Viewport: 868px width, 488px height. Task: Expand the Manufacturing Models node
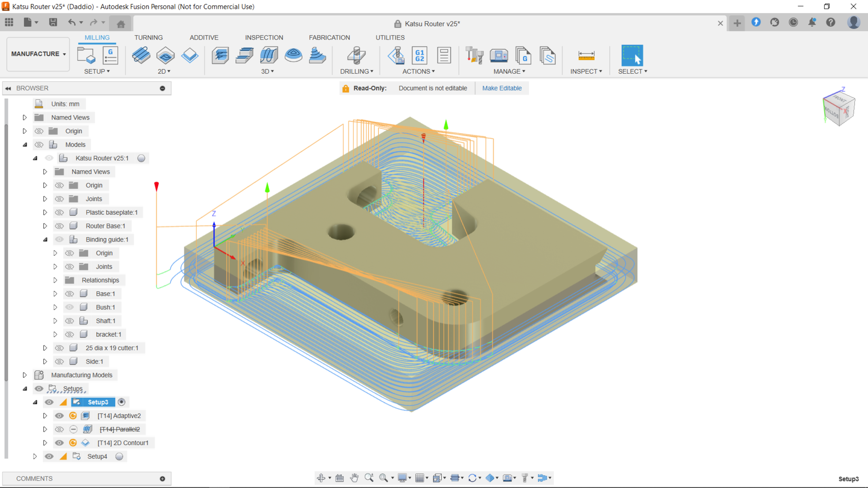pyautogui.click(x=24, y=375)
